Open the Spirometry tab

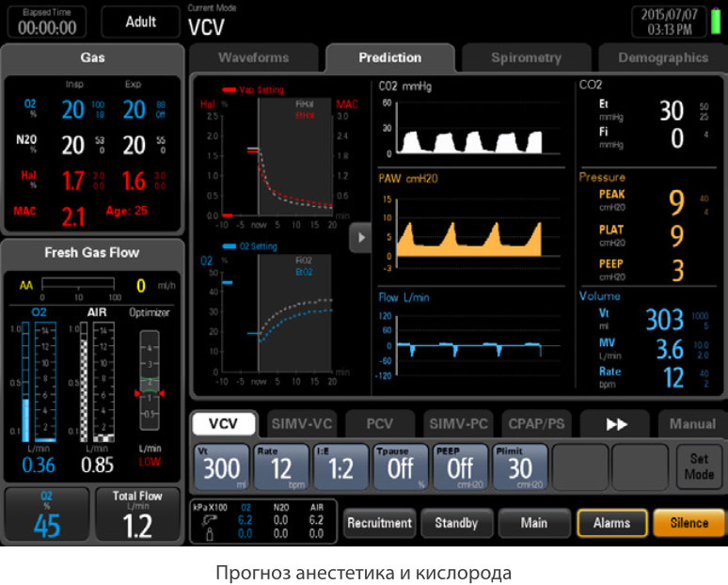525,57
